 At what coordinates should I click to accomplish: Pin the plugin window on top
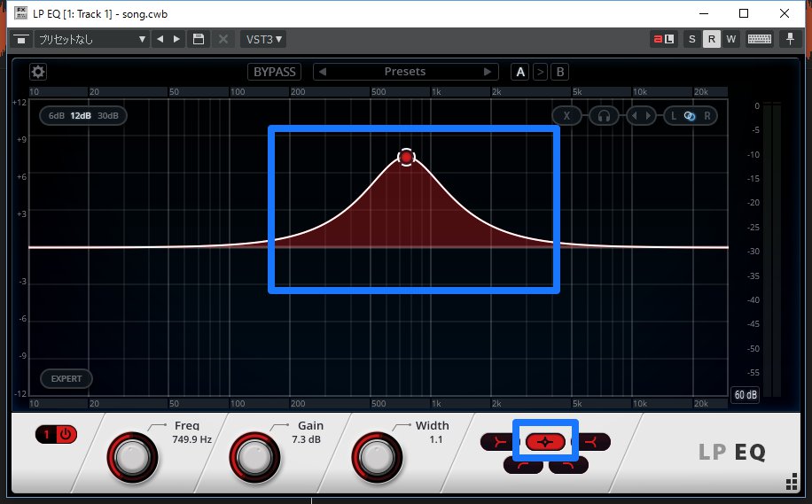tap(789, 39)
